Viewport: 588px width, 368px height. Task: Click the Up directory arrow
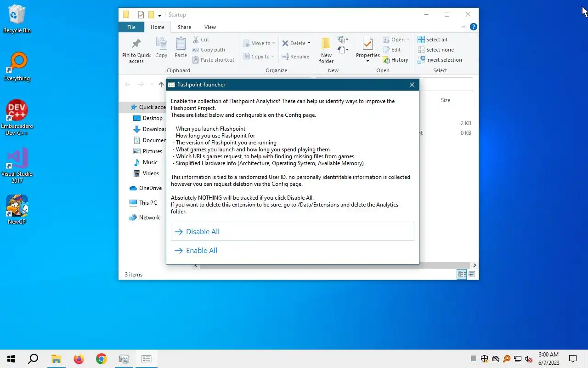[x=161, y=84]
